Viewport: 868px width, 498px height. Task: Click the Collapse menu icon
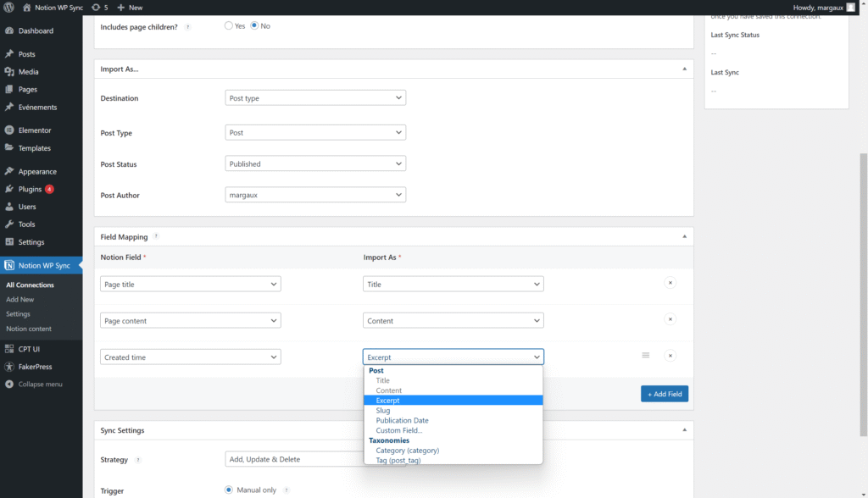tap(9, 384)
